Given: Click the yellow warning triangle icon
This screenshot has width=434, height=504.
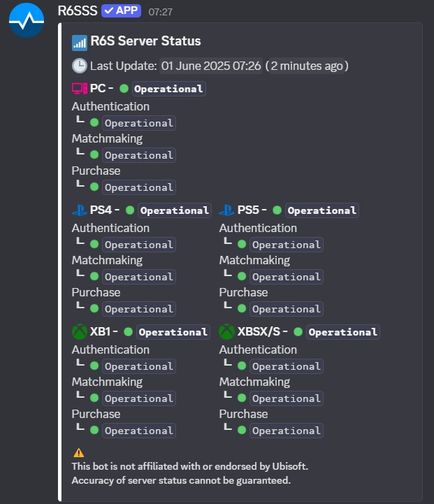Looking at the screenshot, I should point(79,453).
